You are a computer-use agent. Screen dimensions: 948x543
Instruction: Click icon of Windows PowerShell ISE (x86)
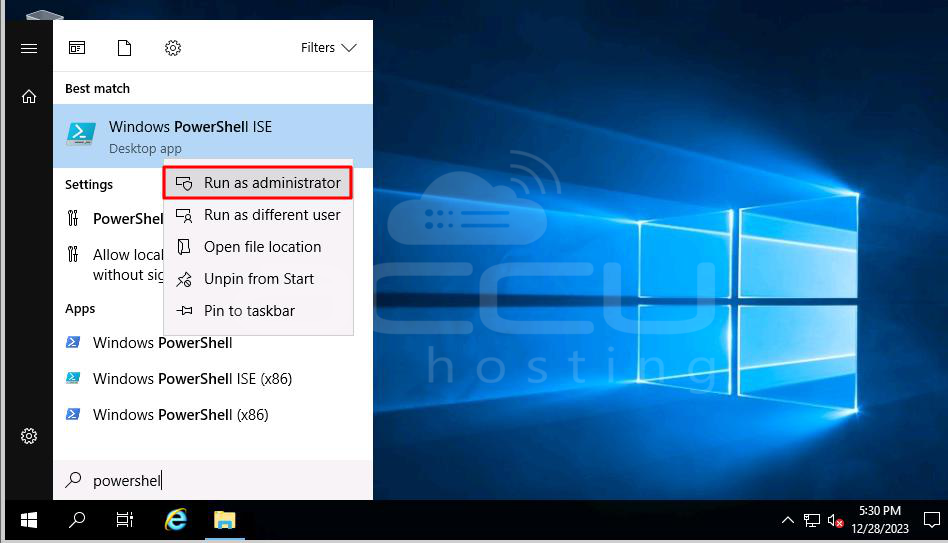click(73, 378)
